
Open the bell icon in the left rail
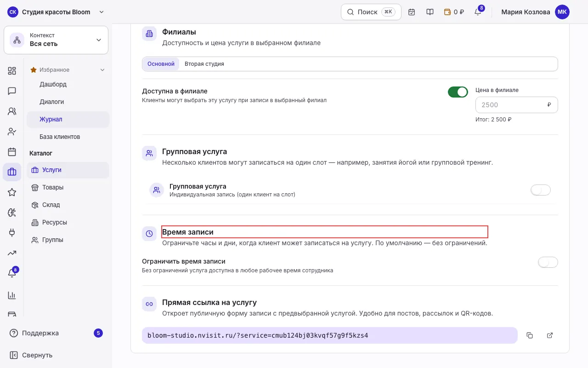click(x=12, y=273)
